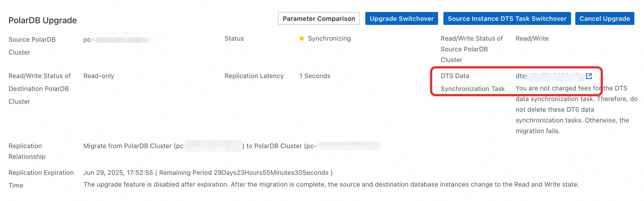
Task: Click the Parameter Comparison button
Action: [x=319, y=19]
